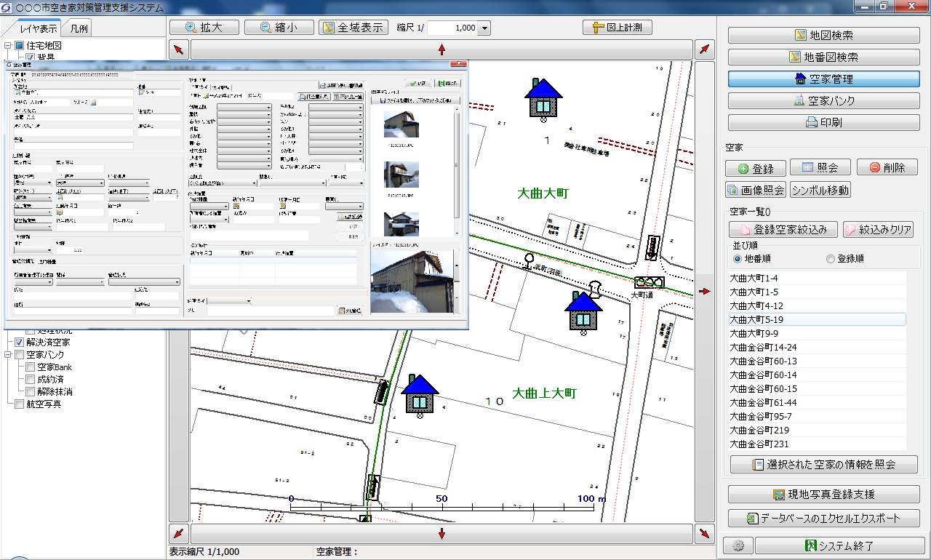The height and width of the screenshot is (560, 931).
Task: Pan the map down with bottom arrow
Action: [441, 534]
